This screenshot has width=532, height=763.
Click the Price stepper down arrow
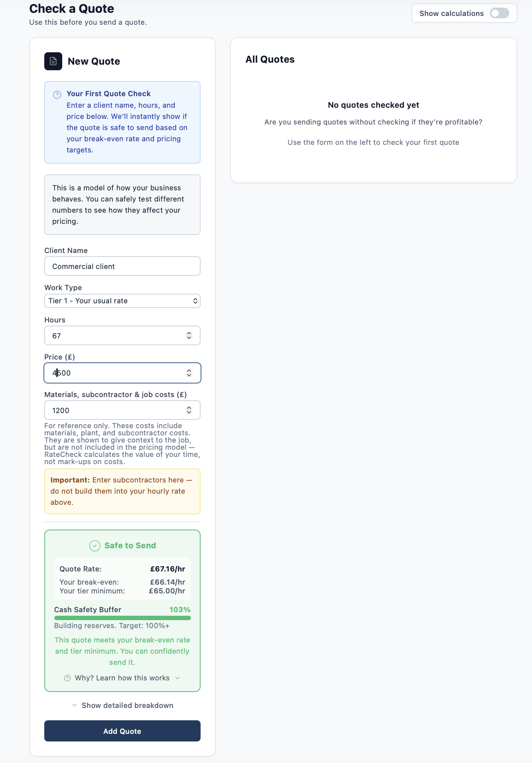click(x=189, y=376)
